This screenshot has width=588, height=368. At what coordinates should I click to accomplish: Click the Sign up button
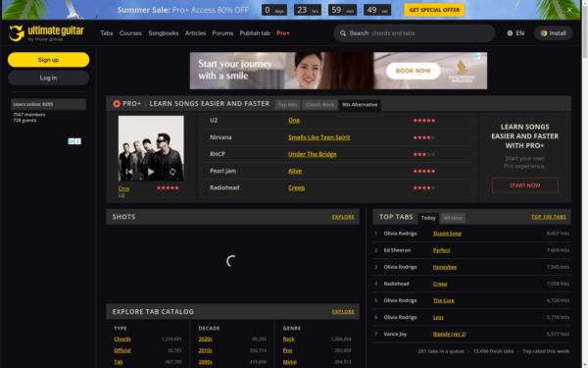pos(48,60)
